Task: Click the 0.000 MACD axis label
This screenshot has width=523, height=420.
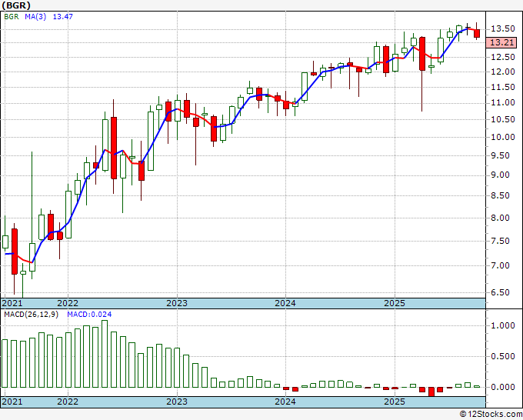Action: coord(503,387)
